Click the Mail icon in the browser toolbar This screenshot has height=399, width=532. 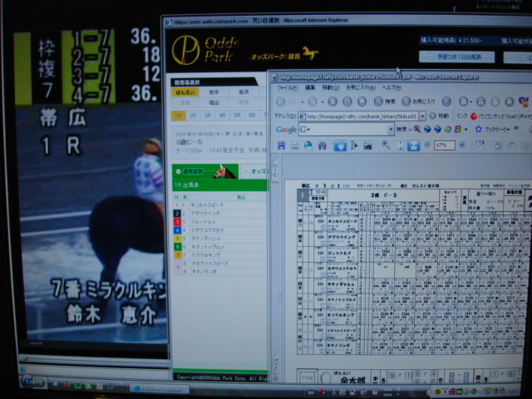coord(463,101)
